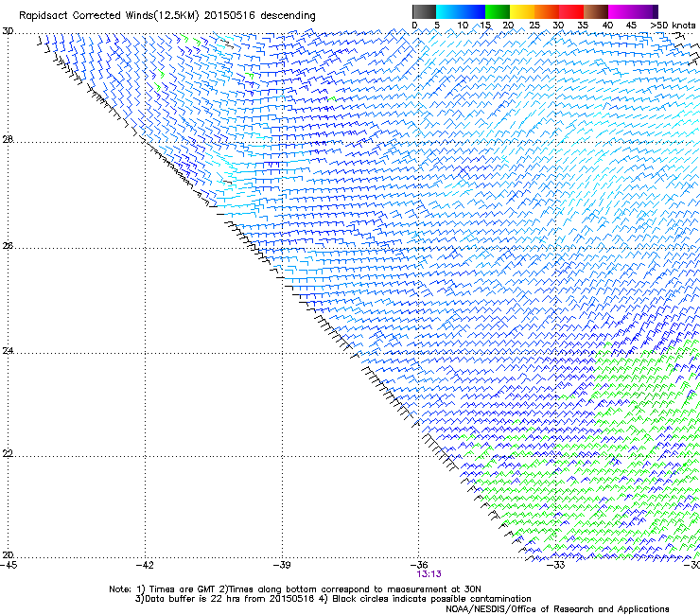
Task: Click the longitude axis label '-36'
Action: 419,565
